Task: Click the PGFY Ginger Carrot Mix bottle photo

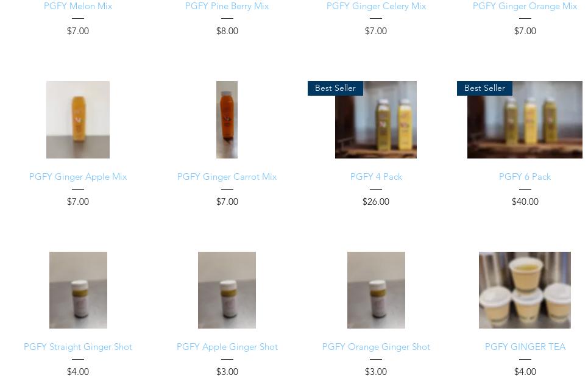Action: coord(227,119)
